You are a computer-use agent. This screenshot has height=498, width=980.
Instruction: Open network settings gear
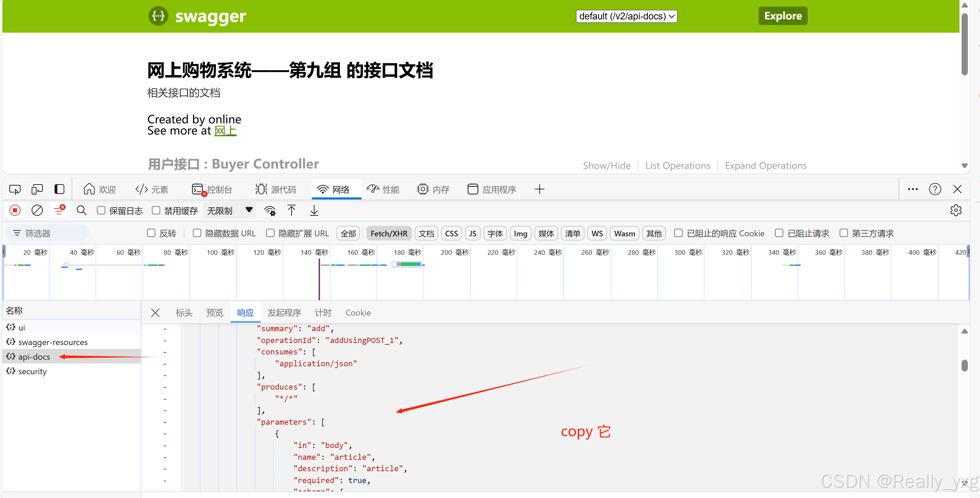[x=956, y=210]
